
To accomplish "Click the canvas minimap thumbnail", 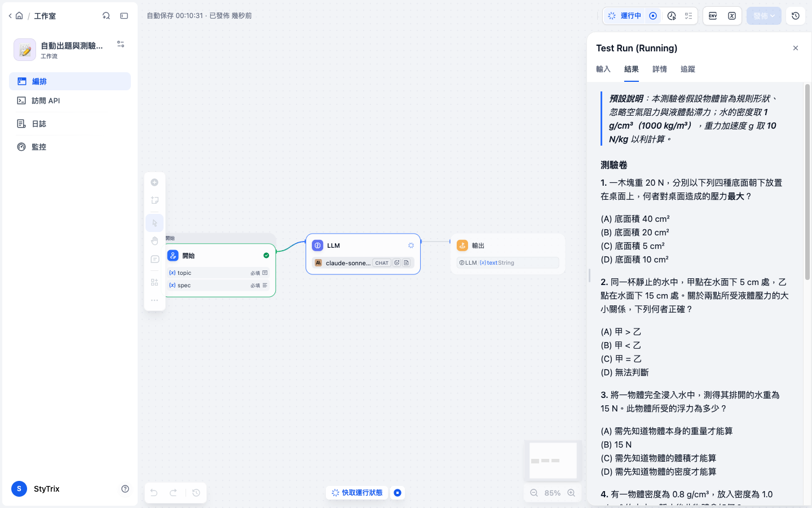I will pos(553,461).
